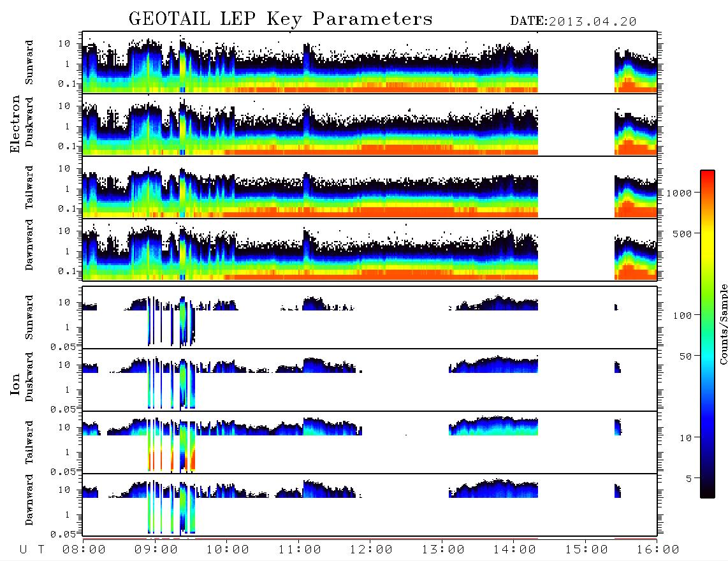Click the 50 colorbar tick label

(x=685, y=356)
